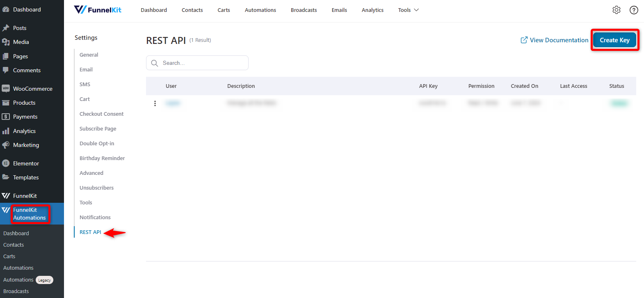Click the API Key column header

[x=428, y=86]
